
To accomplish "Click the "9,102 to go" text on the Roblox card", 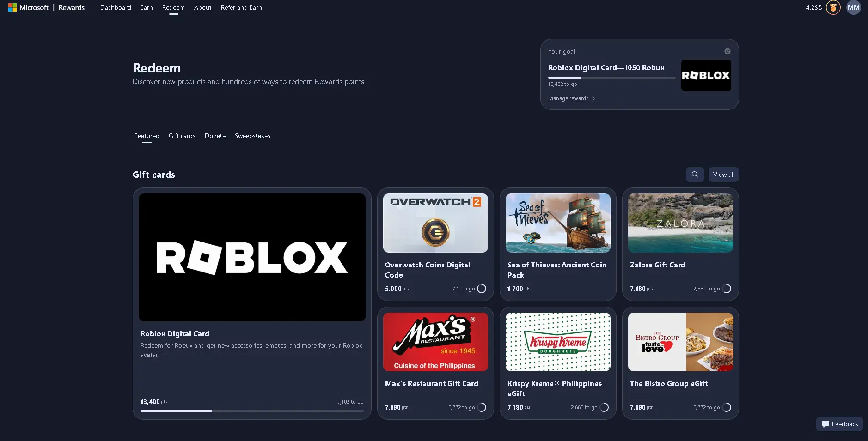I will (350, 402).
